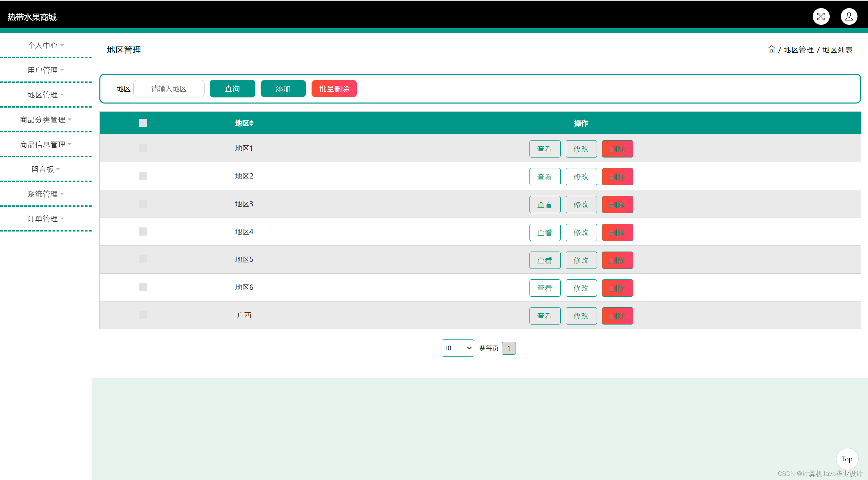Check the checkbox for 广西 row
This screenshot has height=480, width=868.
coord(143,315)
